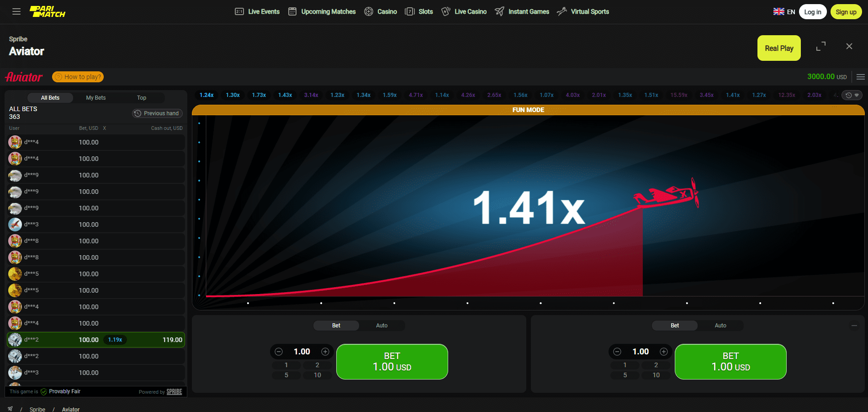Set right bet preset to 1
The image size is (868, 412).
(x=625, y=365)
